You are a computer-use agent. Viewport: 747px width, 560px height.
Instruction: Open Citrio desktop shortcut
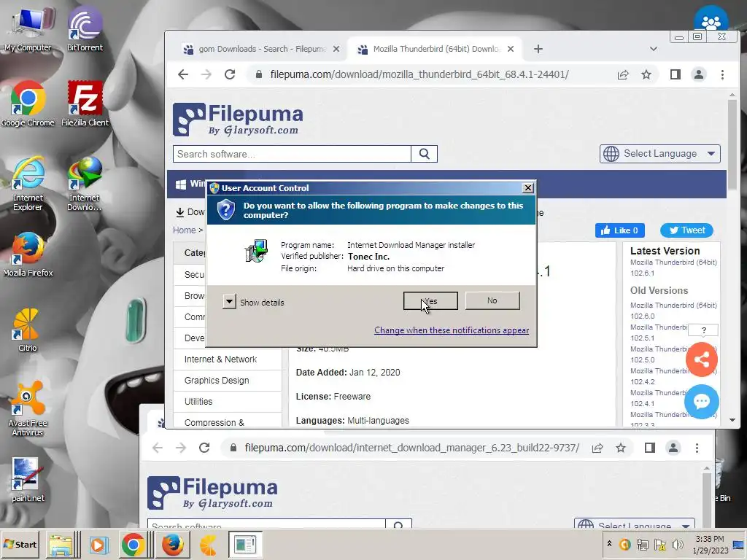27,330
